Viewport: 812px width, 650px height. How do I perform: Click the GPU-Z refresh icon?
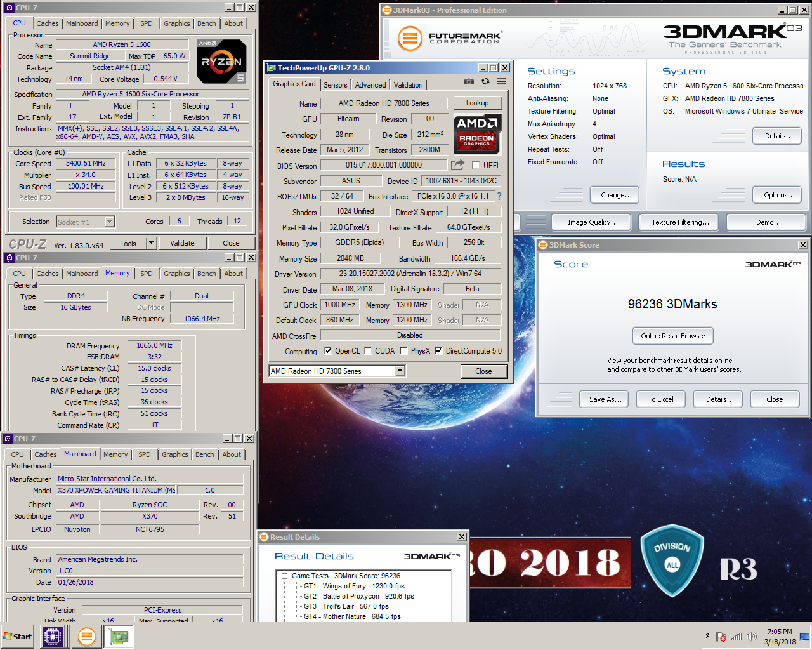(x=485, y=81)
